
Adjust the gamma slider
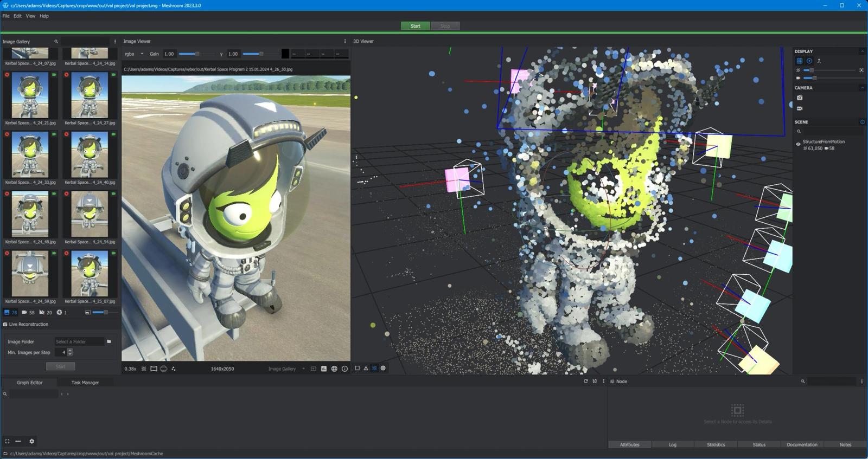pos(260,54)
